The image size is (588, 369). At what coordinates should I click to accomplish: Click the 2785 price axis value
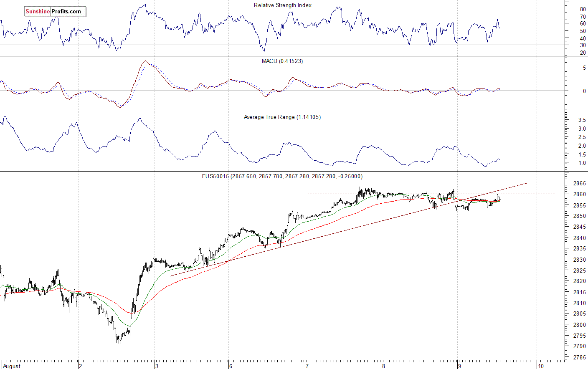[x=579, y=357]
